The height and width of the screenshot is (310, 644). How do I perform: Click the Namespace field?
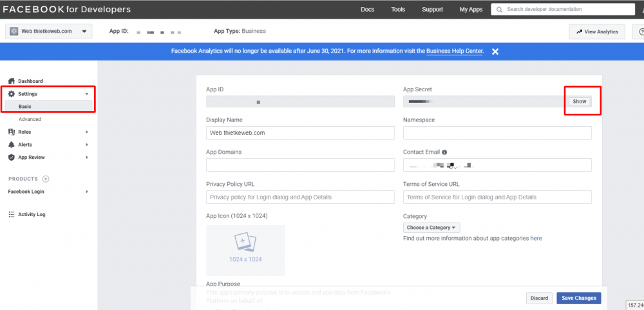coord(497,133)
